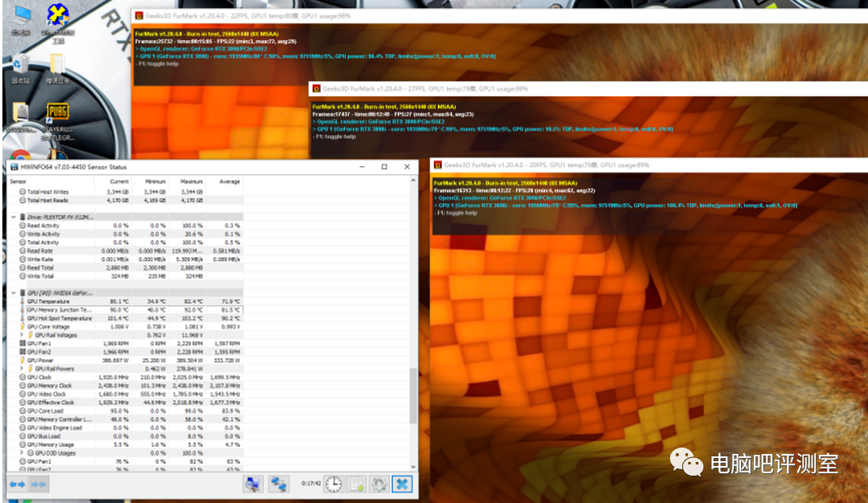Collapse the Drive PLEXTOR sensor group

(x=14, y=217)
